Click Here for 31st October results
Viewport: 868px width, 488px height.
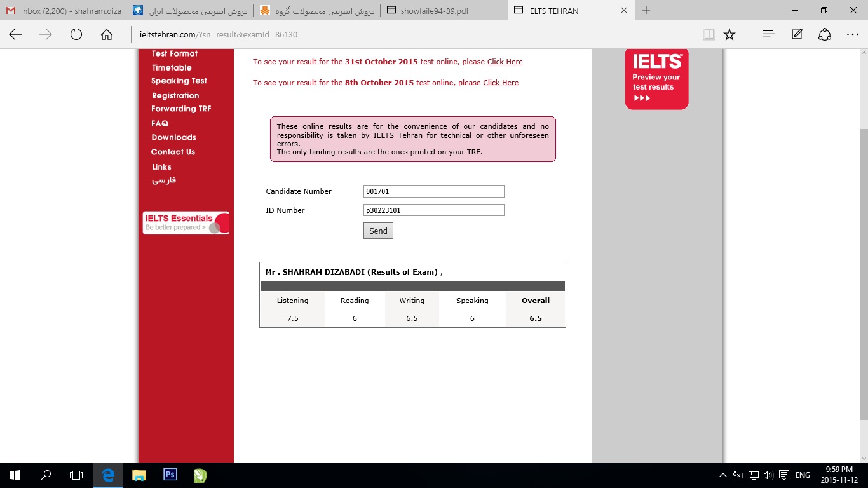coord(505,62)
